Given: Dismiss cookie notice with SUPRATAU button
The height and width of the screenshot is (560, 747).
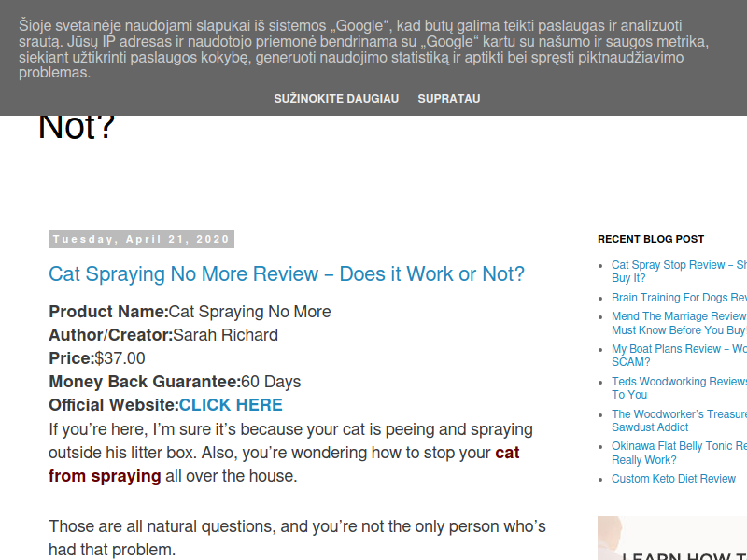Looking at the screenshot, I should 449,99.
